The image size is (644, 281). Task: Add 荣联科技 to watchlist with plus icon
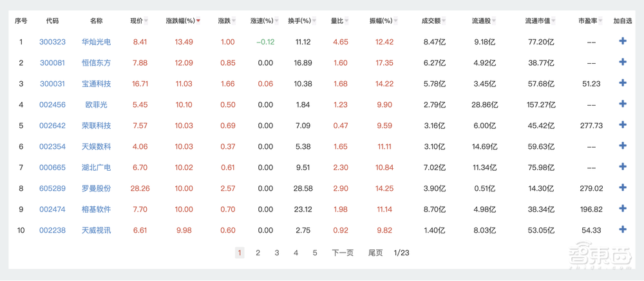click(x=623, y=125)
